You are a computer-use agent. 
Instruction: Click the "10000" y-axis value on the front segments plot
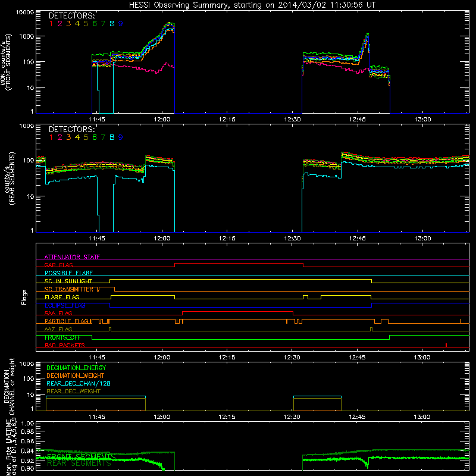click(25, 12)
